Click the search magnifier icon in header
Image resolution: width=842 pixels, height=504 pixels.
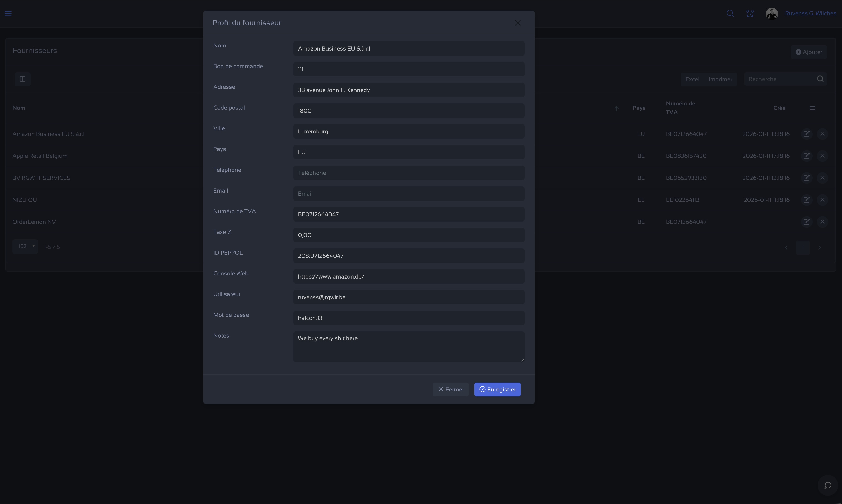[x=730, y=14]
